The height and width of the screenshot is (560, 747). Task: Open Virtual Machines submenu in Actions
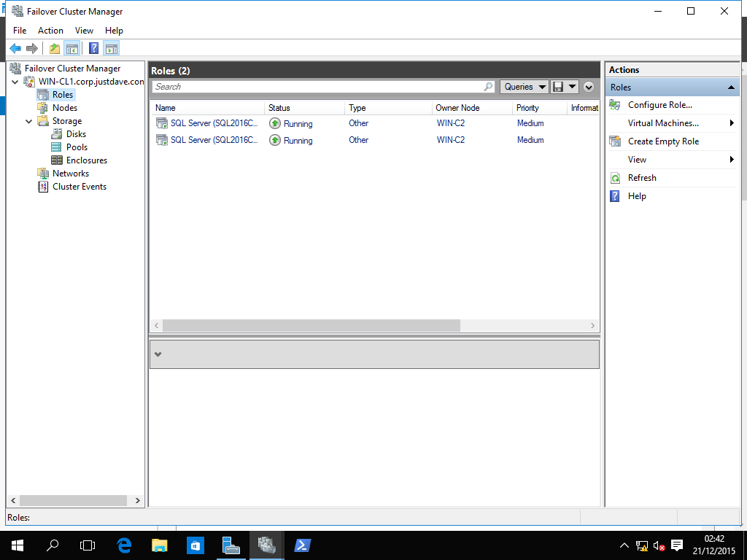coord(663,123)
